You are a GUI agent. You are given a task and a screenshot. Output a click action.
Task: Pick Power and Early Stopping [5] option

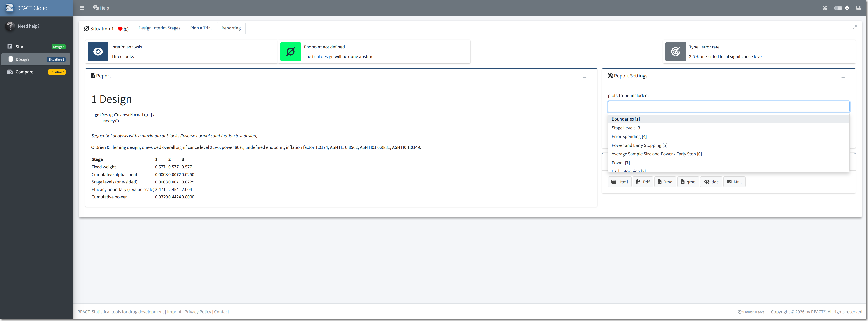point(639,145)
